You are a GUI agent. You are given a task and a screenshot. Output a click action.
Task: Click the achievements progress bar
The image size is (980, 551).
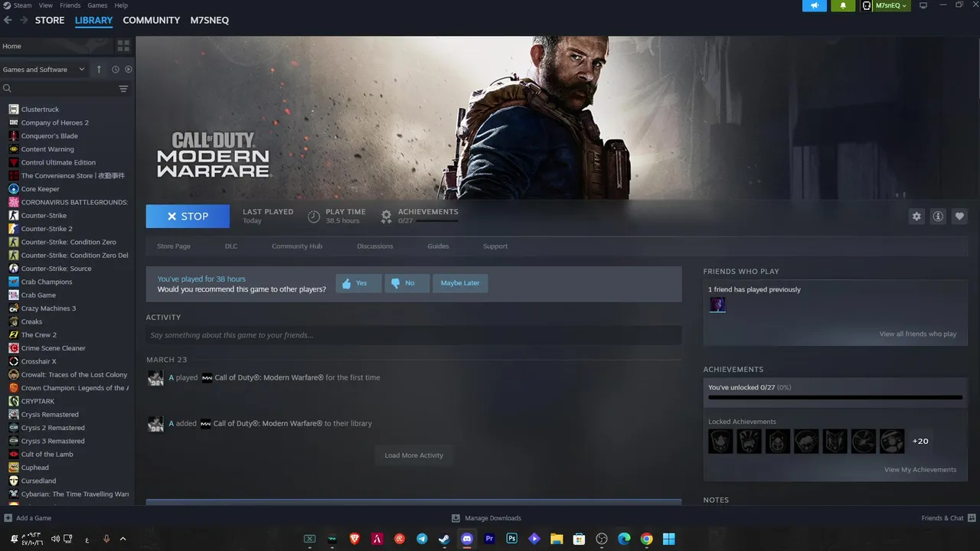pos(835,397)
